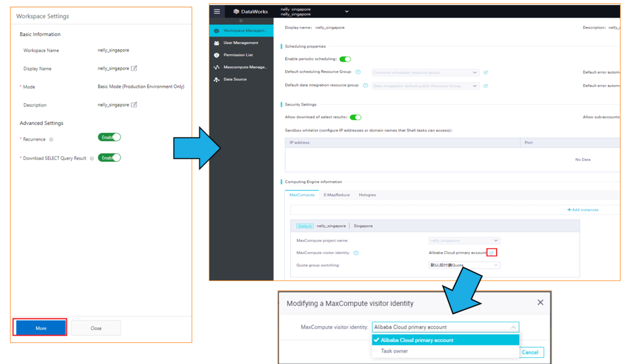Click the Permission List shield icon
The height and width of the screenshot is (364, 634).
pyautogui.click(x=216, y=55)
